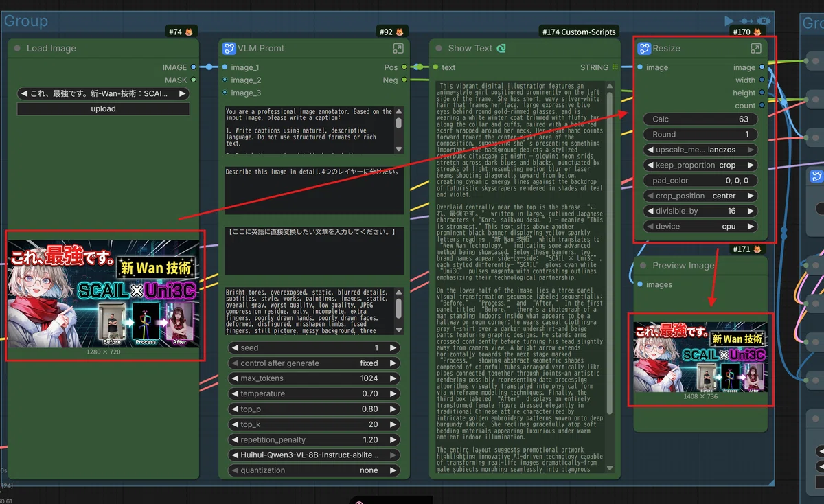This screenshot has width=824, height=504.
Task: Increase max_tokens with the right arrow
Action: [x=393, y=378]
